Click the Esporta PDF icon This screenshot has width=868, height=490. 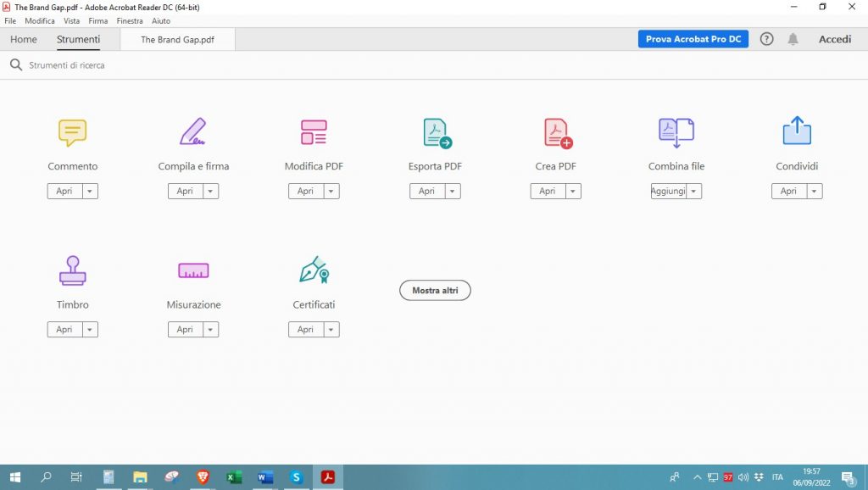click(x=436, y=132)
